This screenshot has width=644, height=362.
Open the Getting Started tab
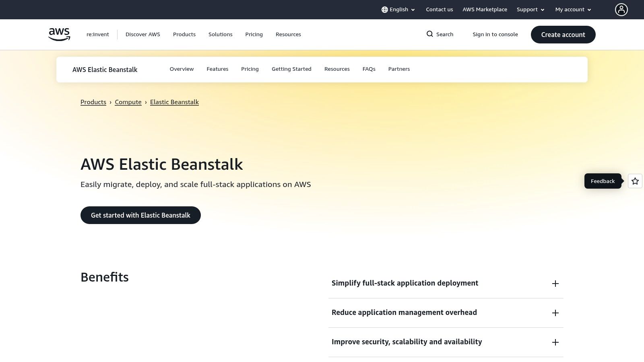(x=291, y=69)
